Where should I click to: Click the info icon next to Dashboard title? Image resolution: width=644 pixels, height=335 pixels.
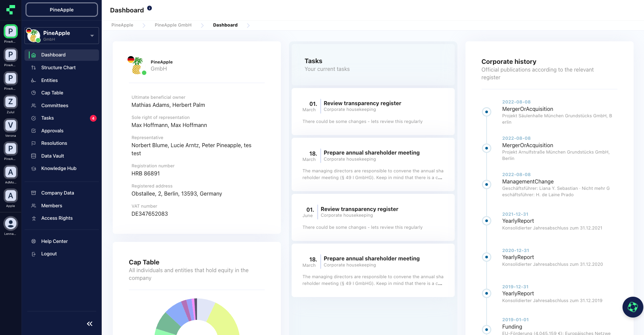point(149,8)
